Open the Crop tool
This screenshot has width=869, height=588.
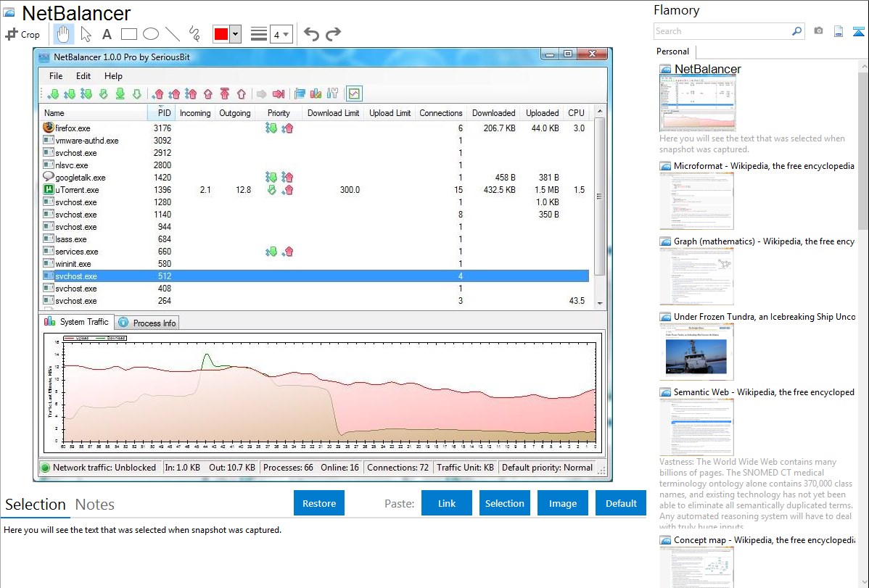pyautogui.click(x=22, y=34)
